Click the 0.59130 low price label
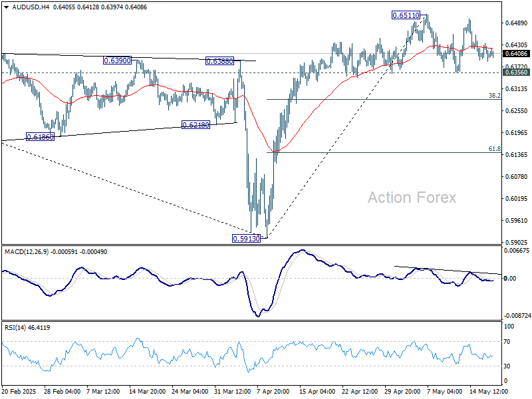 coord(246,239)
